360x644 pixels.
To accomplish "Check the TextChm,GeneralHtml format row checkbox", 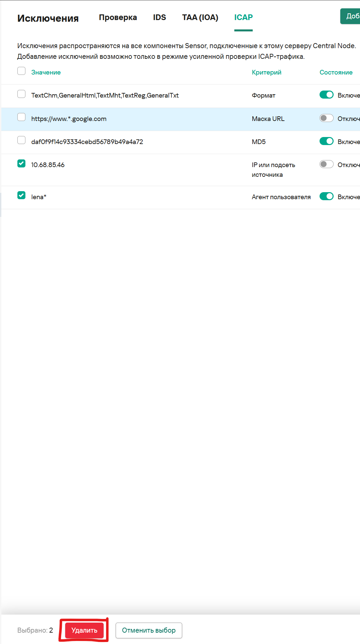I will click(21, 94).
